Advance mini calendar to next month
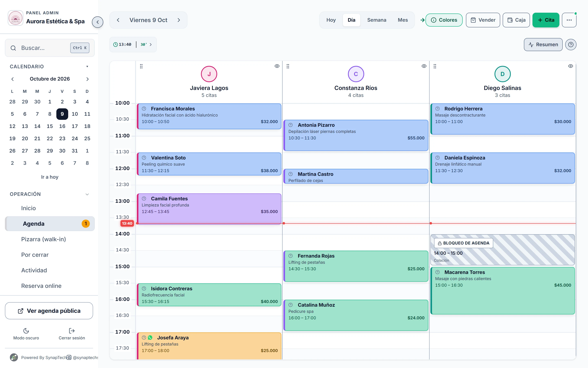Screen dimensions: 588x368 (x=87, y=79)
